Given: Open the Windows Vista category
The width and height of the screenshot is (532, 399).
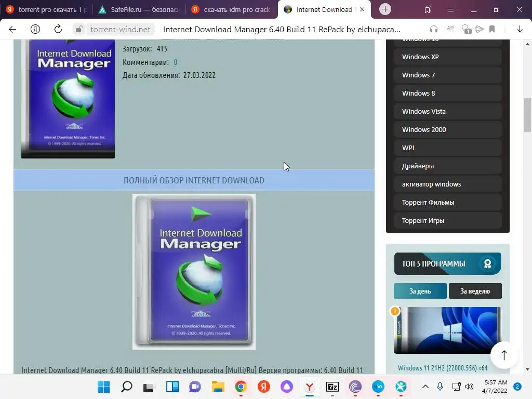Looking at the screenshot, I should coord(447,111).
